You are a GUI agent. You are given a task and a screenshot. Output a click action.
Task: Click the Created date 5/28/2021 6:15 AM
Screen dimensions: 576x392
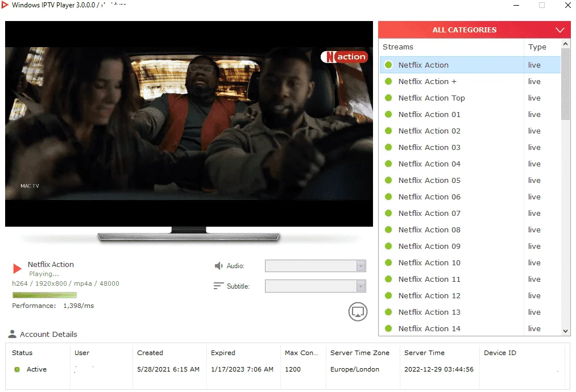[168, 369]
